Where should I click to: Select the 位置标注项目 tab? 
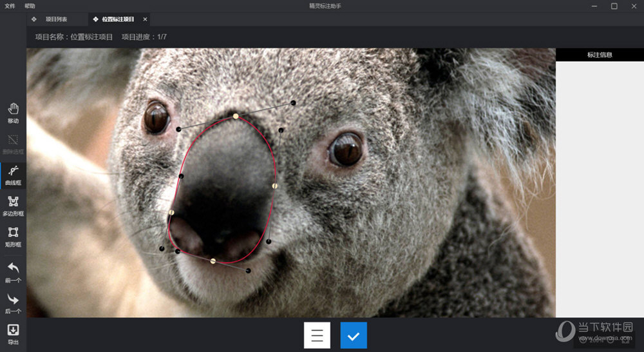(x=118, y=19)
